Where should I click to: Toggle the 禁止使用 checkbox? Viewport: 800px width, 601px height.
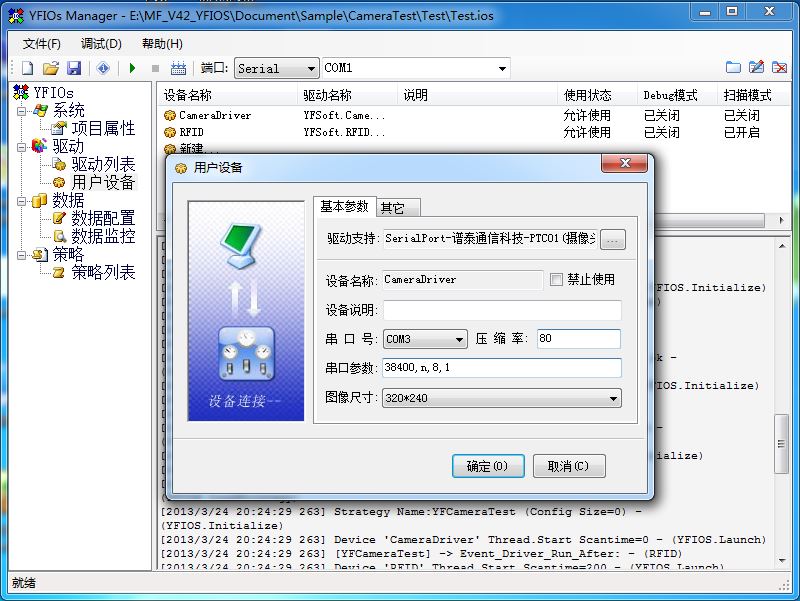557,280
